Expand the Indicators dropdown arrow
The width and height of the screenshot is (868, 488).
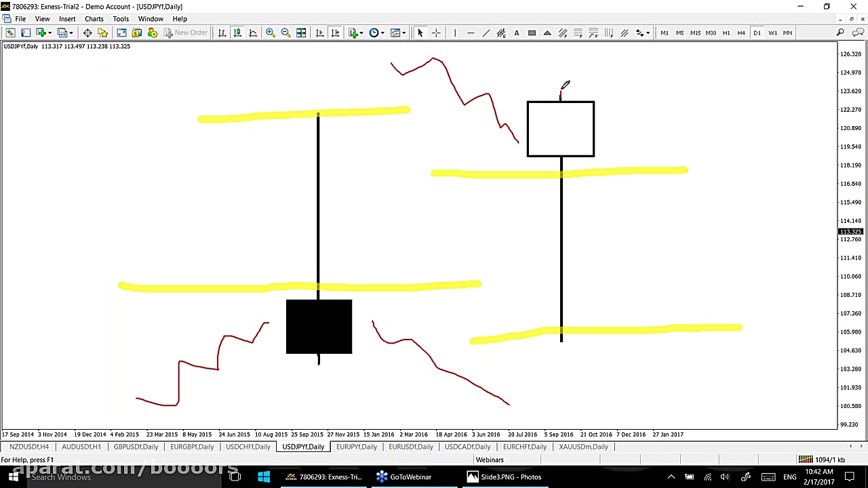361,33
